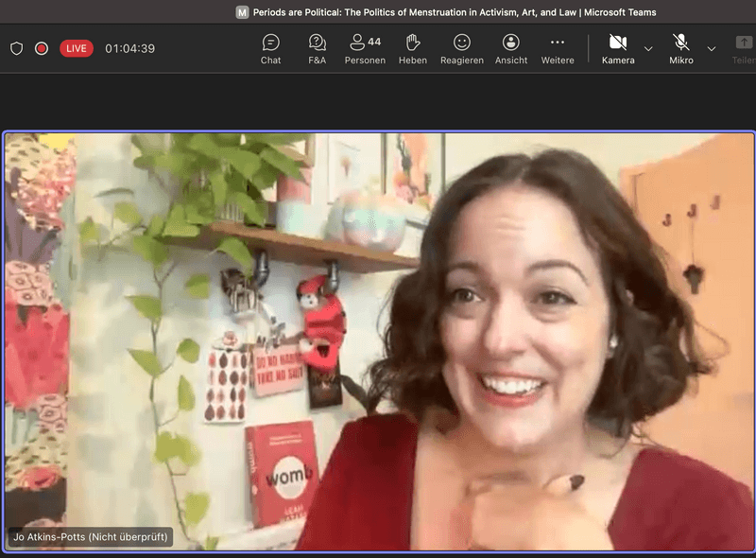
Task: Toggle the Kamera on
Action: point(618,49)
